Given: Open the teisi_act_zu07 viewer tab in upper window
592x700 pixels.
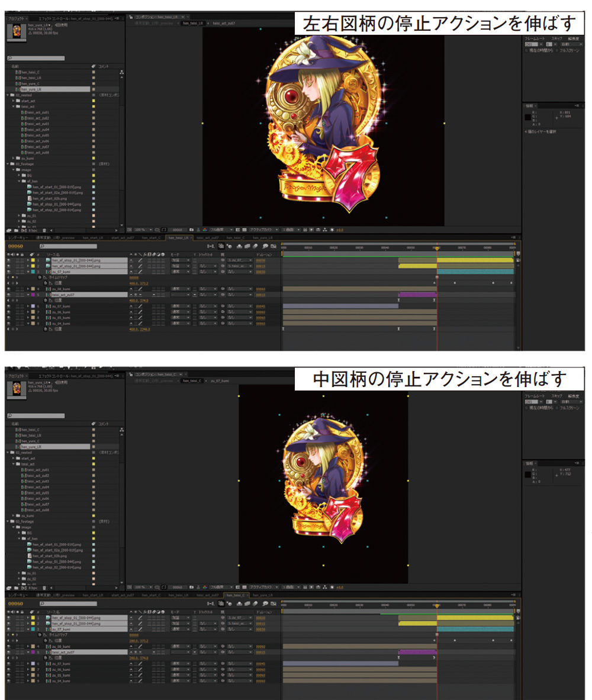Looking at the screenshot, I should 224,23.
